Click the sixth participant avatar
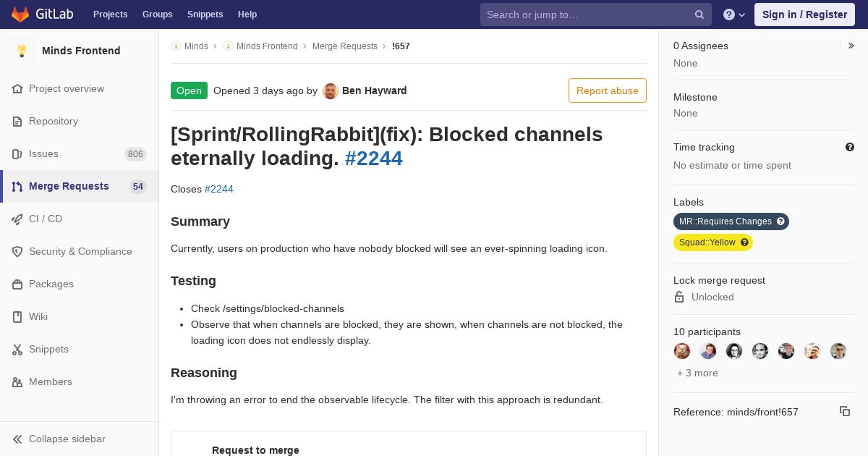This screenshot has height=456, width=868. [812, 351]
